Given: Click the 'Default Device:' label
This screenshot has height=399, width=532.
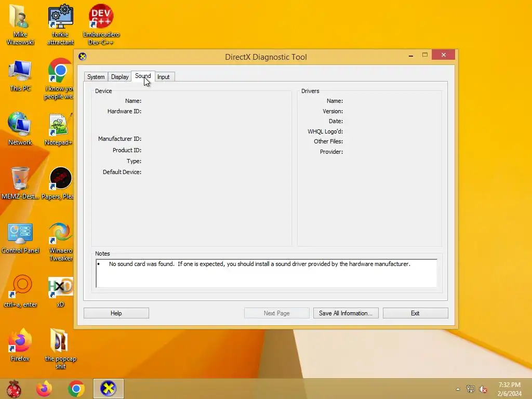Looking at the screenshot, I should click(122, 172).
